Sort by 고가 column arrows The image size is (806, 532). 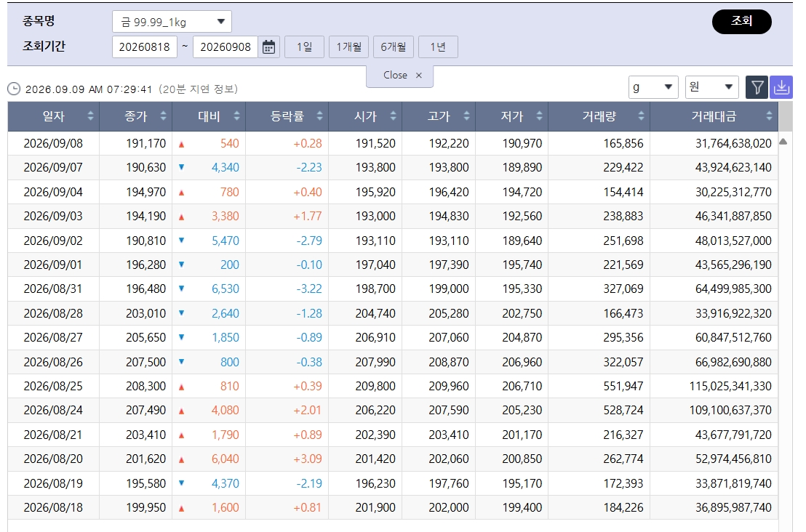click(x=466, y=116)
